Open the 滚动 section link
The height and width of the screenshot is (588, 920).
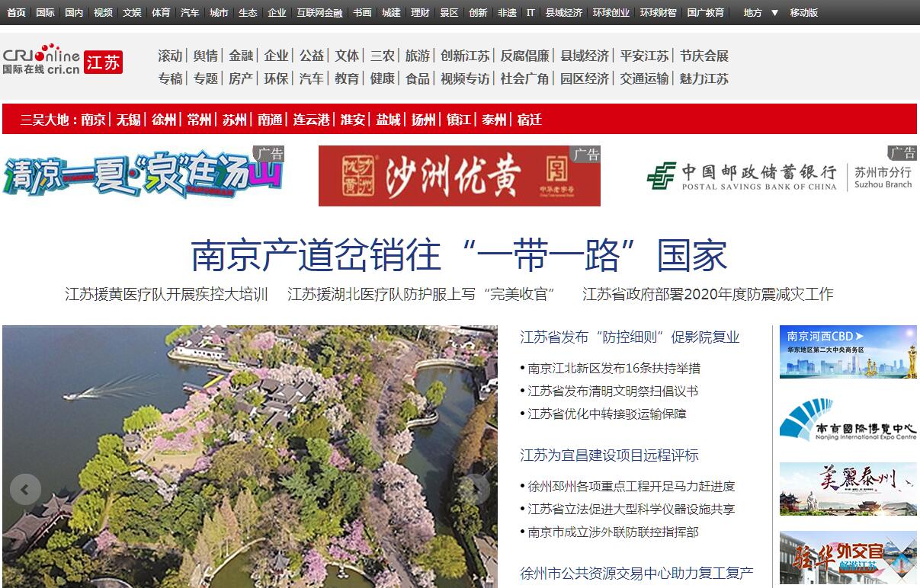tap(171, 56)
